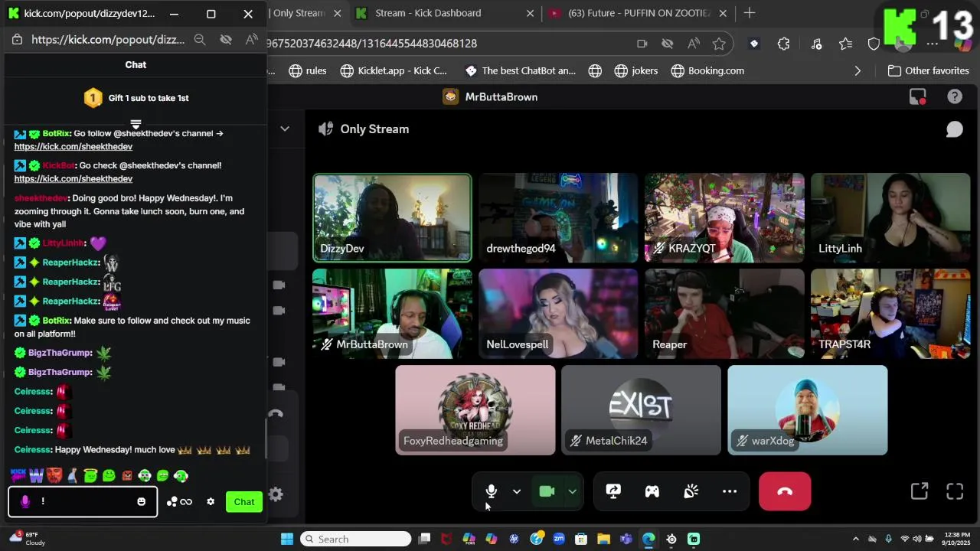
Task: Show hidden system tray icons
Action: [856, 539]
